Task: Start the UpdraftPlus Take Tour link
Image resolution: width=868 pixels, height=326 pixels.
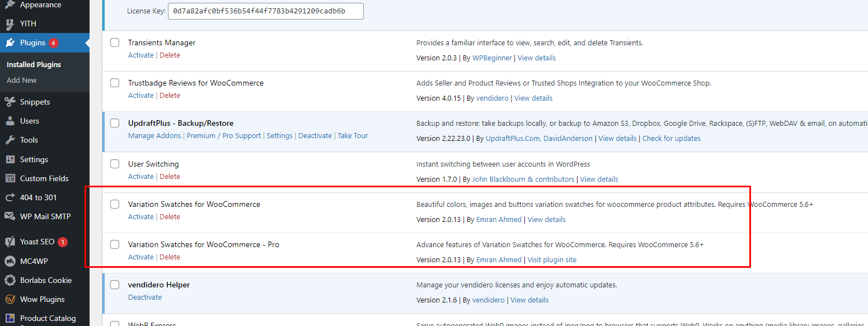Action: pyautogui.click(x=353, y=135)
